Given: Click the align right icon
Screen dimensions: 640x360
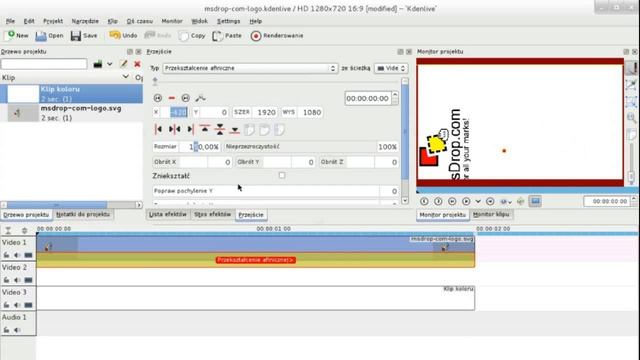Looking at the screenshot, I should (x=190, y=130).
